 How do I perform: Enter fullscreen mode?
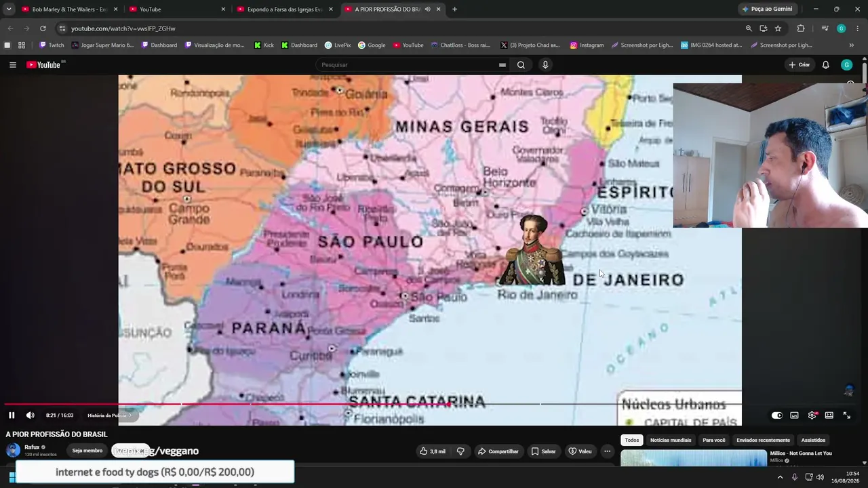(x=846, y=415)
